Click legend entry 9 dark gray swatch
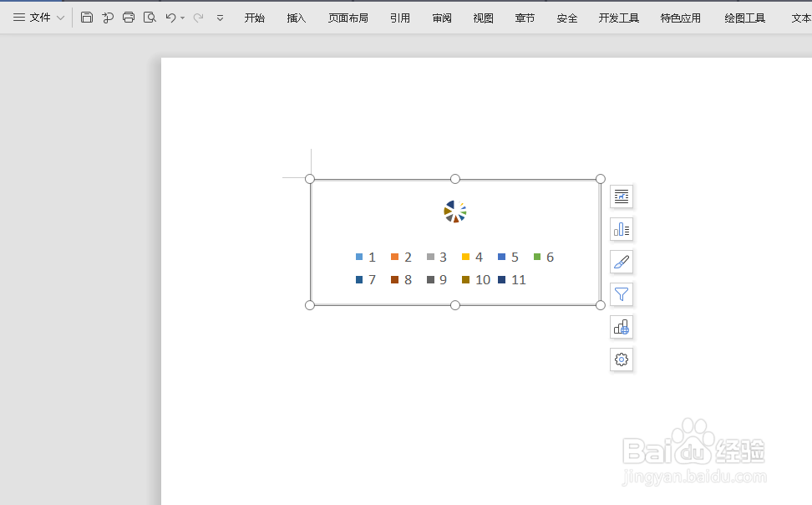The height and width of the screenshot is (505, 812). 430,279
